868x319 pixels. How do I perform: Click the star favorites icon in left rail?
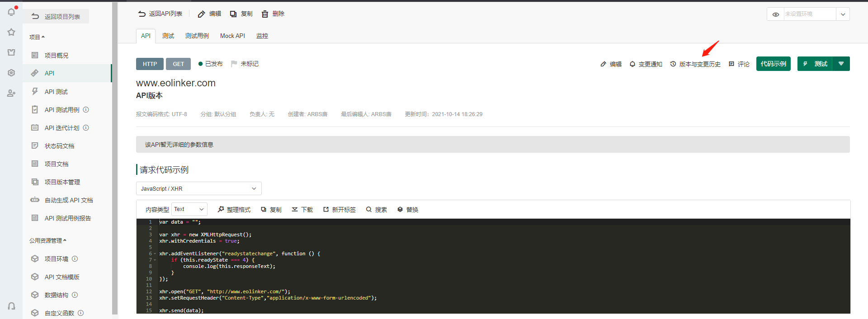pyautogui.click(x=11, y=32)
